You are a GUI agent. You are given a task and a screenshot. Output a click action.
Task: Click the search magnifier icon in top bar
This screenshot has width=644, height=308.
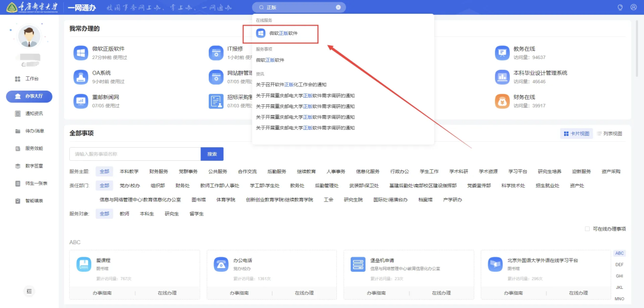tap(261, 7)
